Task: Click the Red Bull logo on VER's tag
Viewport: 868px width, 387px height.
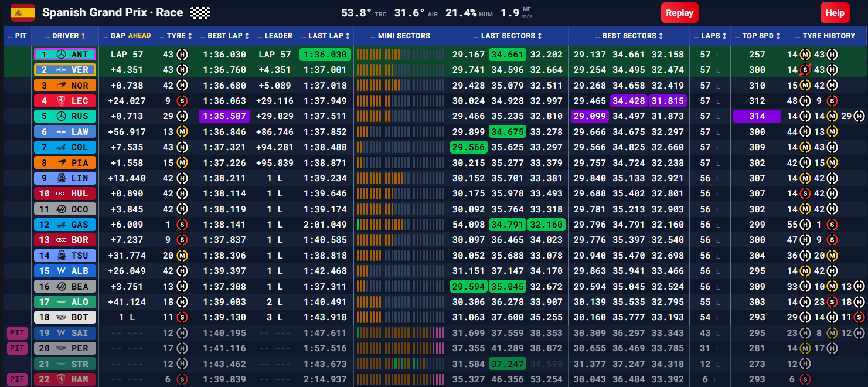Action: click(x=61, y=70)
